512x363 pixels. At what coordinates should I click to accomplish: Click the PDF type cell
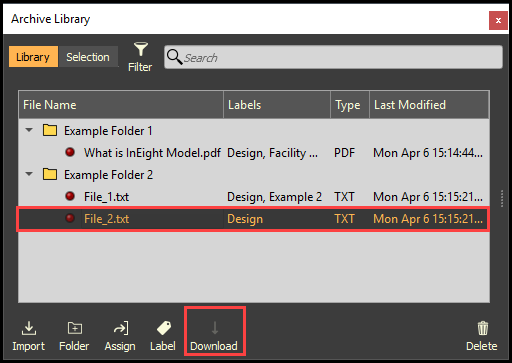click(344, 153)
